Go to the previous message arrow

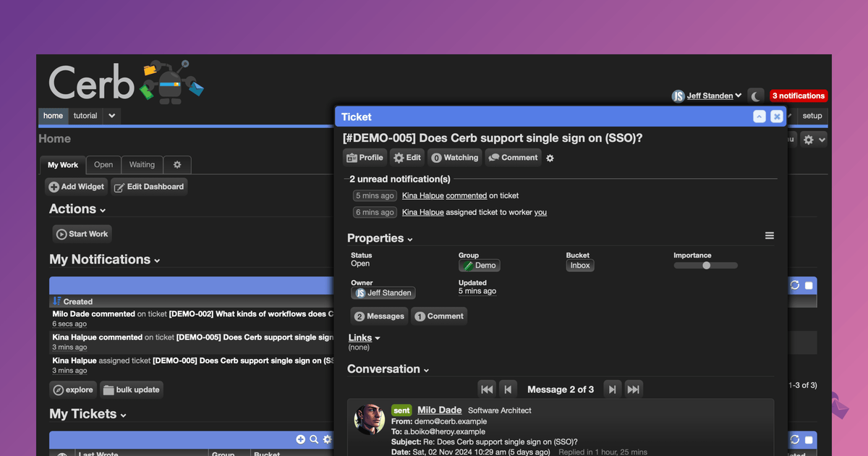[509, 389]
